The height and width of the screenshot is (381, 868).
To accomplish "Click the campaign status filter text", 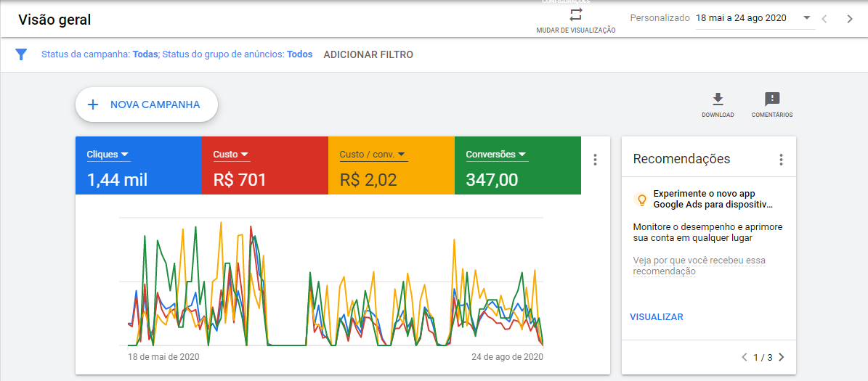I will click(100, 54).
